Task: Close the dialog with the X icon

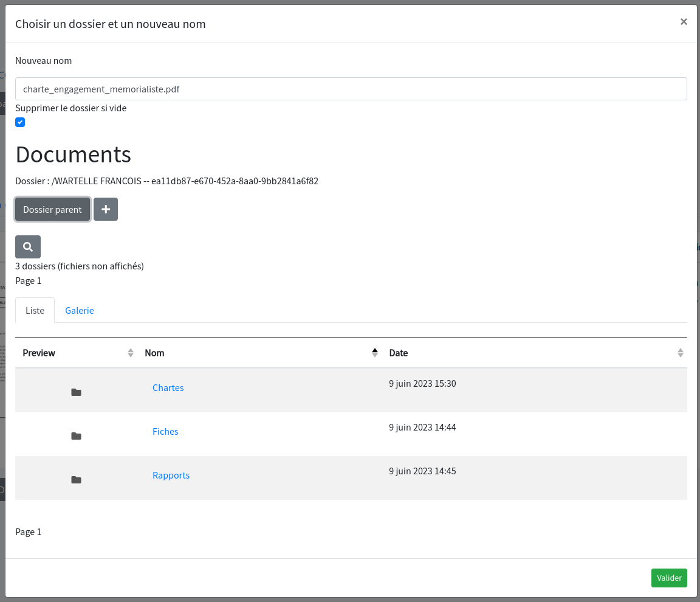Action: pos(684,22)
